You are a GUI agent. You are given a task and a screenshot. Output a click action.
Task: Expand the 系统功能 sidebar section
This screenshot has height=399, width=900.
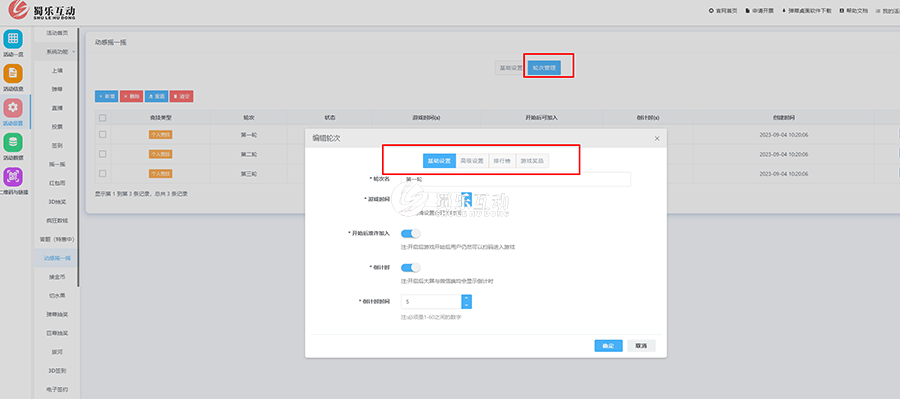click(59, 52)
